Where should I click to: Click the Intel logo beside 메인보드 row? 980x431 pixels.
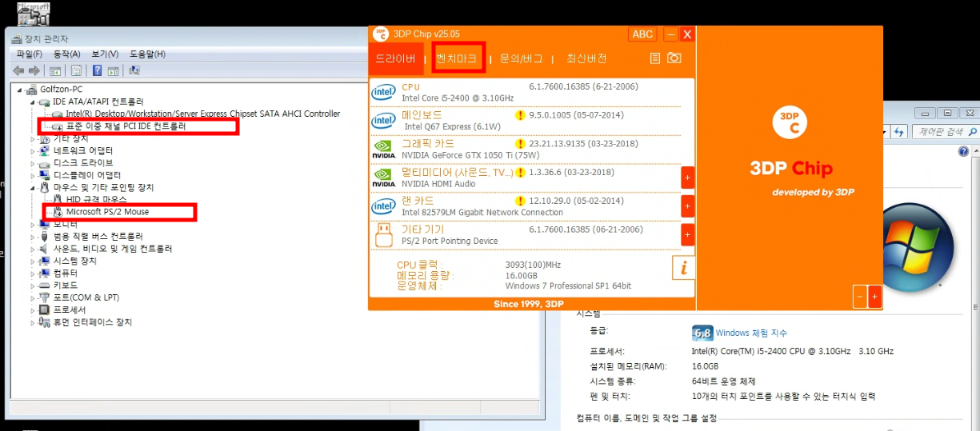(x=383, y=121)
